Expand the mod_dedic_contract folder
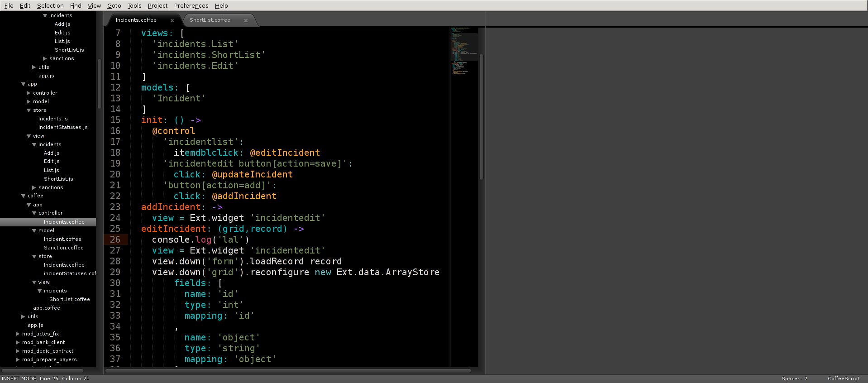Image resolution: width=868 pixels, height=383 pixels. coord(18,351)
